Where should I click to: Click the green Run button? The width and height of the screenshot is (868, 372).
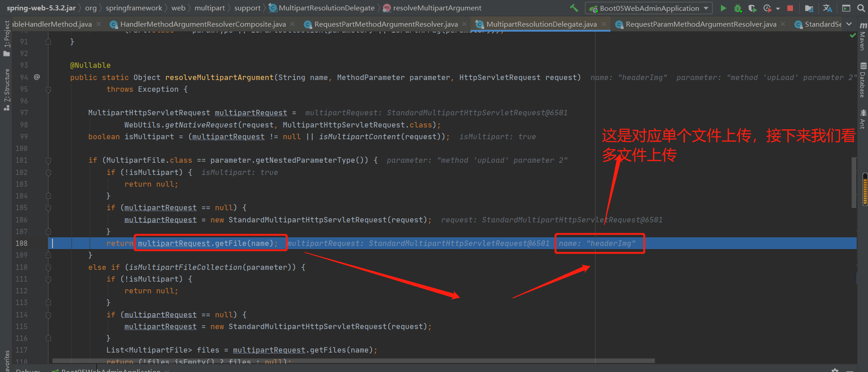click(x=723, y=8)
